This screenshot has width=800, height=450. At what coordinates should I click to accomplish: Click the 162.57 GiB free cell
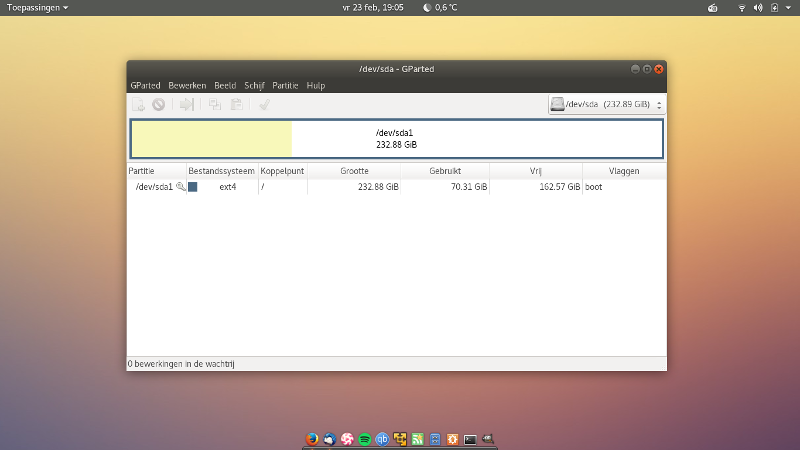(x=560, y=187)
